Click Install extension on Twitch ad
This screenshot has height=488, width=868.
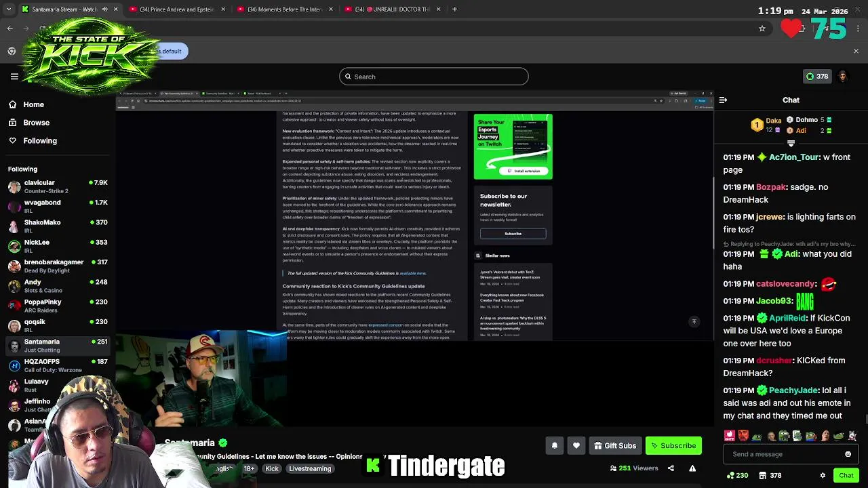(524, 171)
